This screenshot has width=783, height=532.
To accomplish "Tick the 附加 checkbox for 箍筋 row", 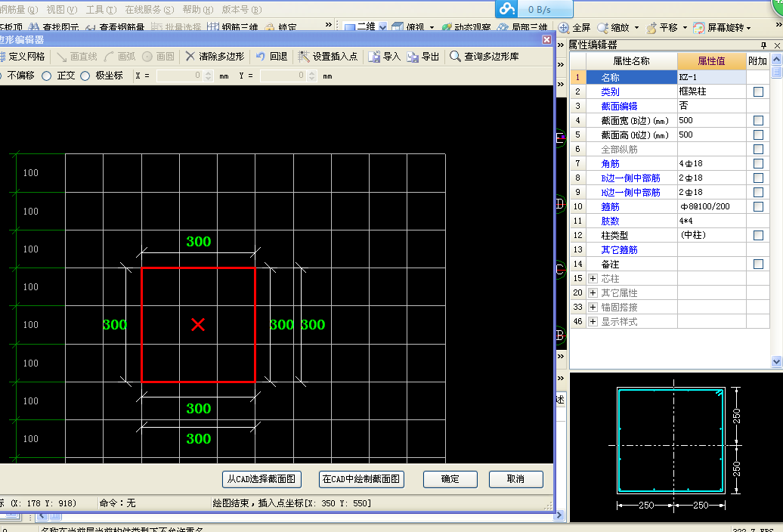I will click(x=758, y=206).
